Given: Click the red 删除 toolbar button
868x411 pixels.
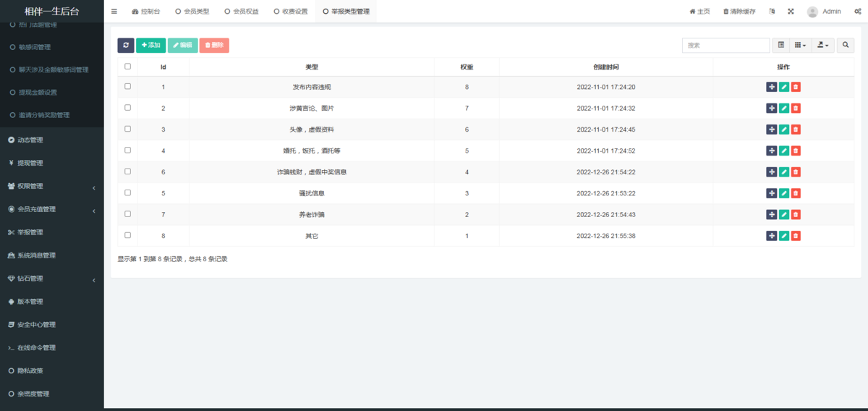Looking at the screenshot, I should pos(214,46).
